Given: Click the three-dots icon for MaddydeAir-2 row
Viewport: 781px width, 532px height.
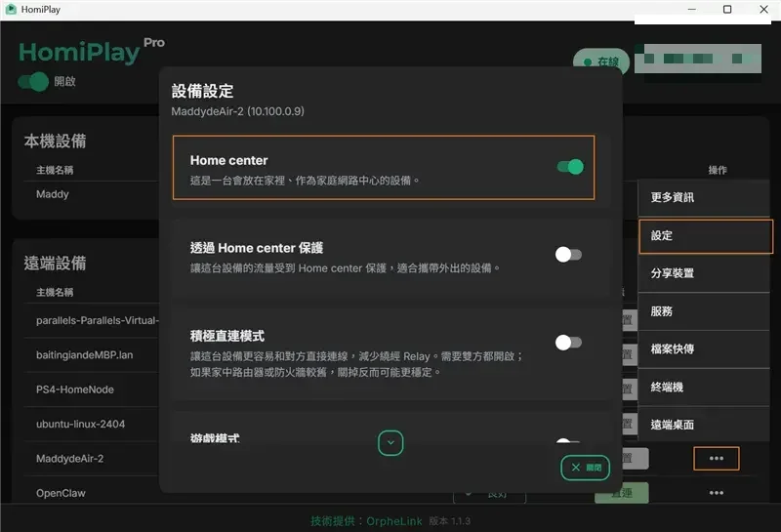Looking at the screenshot, I should [717, 458].
